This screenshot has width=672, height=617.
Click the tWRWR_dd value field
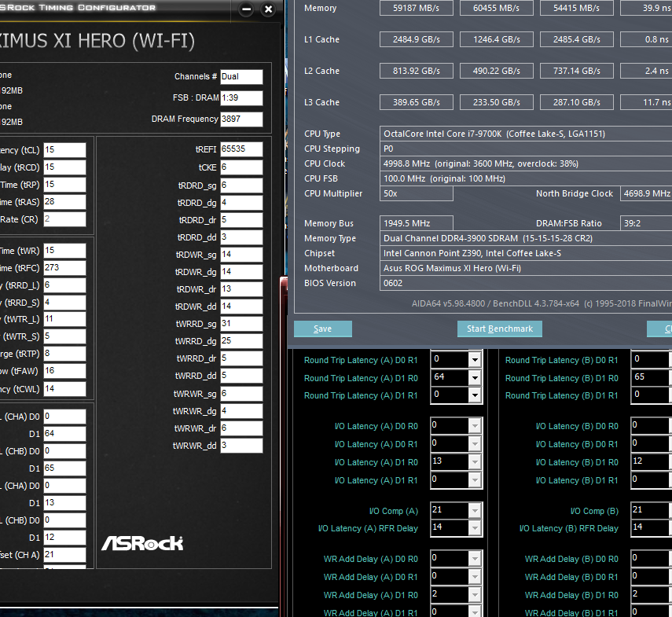click(x=241, y=446)
